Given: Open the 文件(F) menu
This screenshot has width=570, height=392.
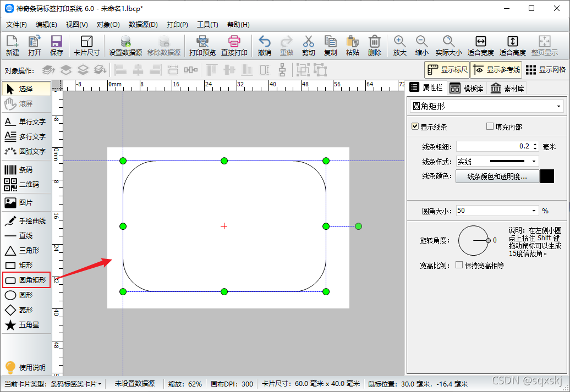Looking at the screenshot, I should tap(17, 24).
